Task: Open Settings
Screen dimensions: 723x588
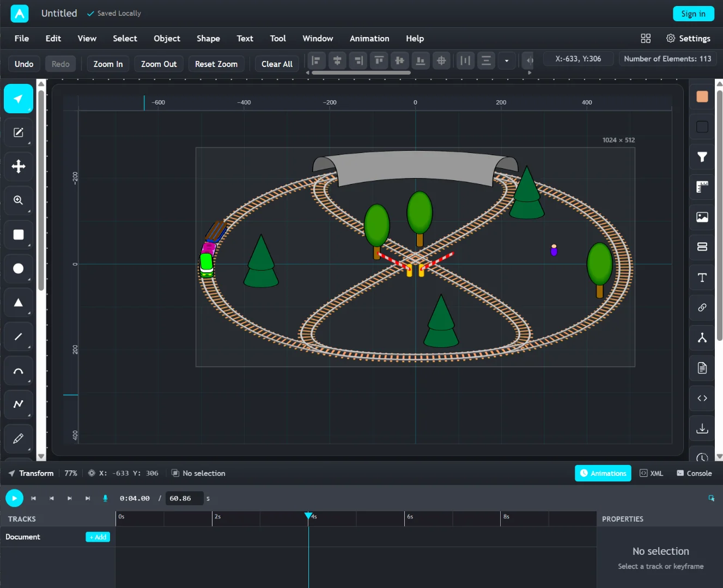Action: [x=689, y=38]
